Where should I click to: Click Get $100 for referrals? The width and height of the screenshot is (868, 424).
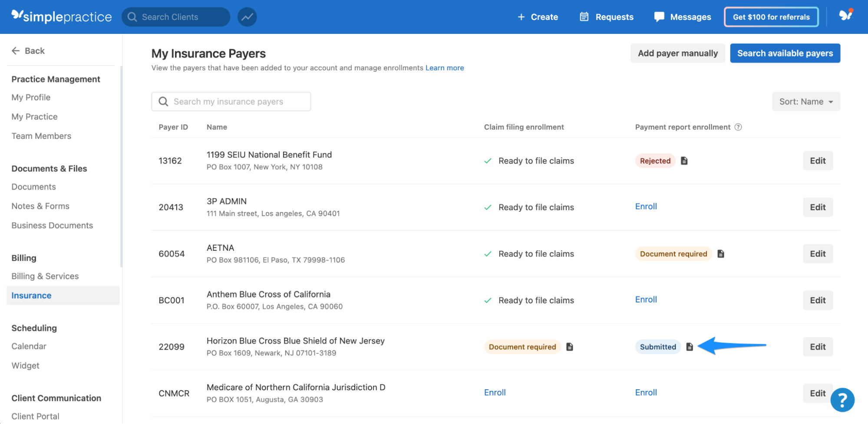[771, 17]
